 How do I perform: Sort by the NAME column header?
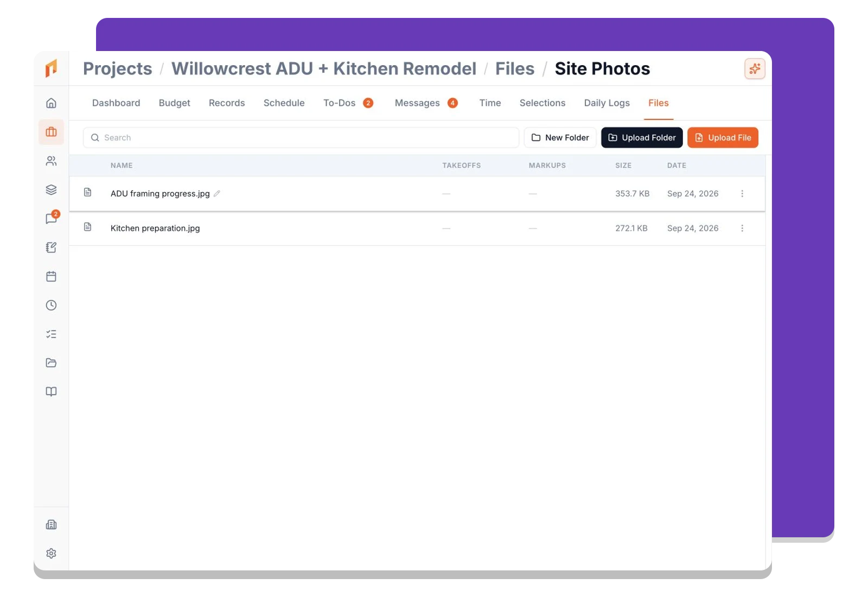(x=122, y=166)
